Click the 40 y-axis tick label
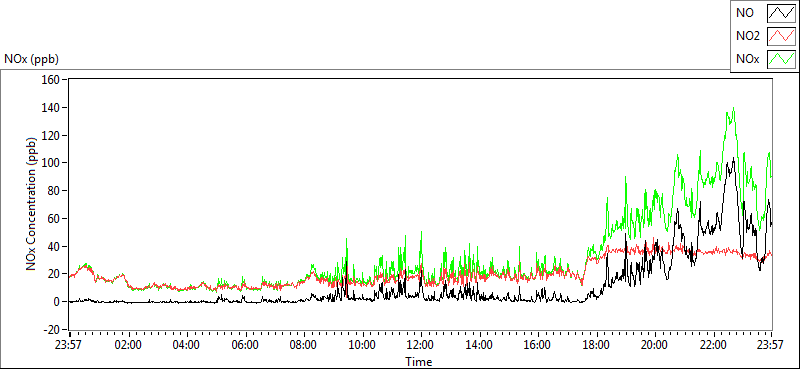Viewport: 800px width, 369px height. (55, 246)
